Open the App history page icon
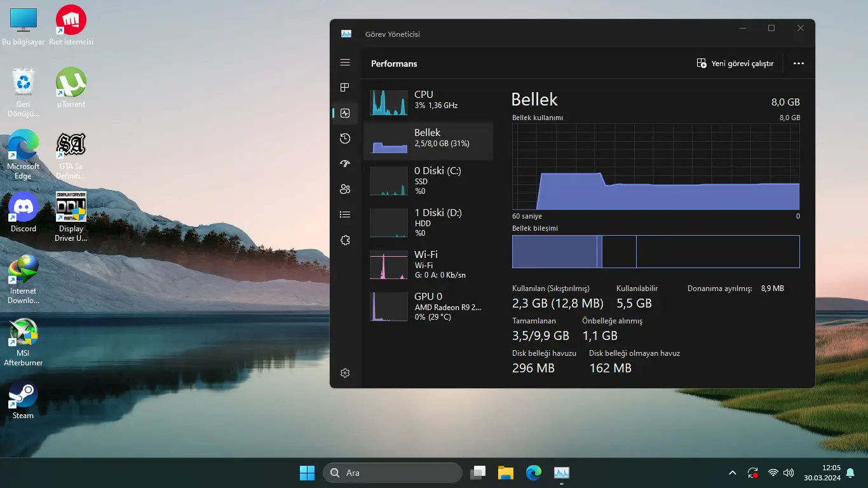This screenshot has width=868, height=488. tap(345, 139)
